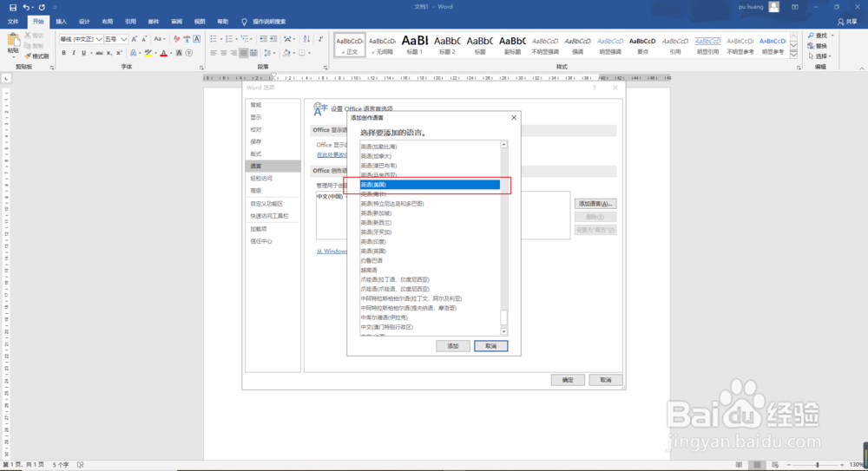
Task: Click the Character Border (A) icon
Action: pyautogui.click(x=196, y=39)
